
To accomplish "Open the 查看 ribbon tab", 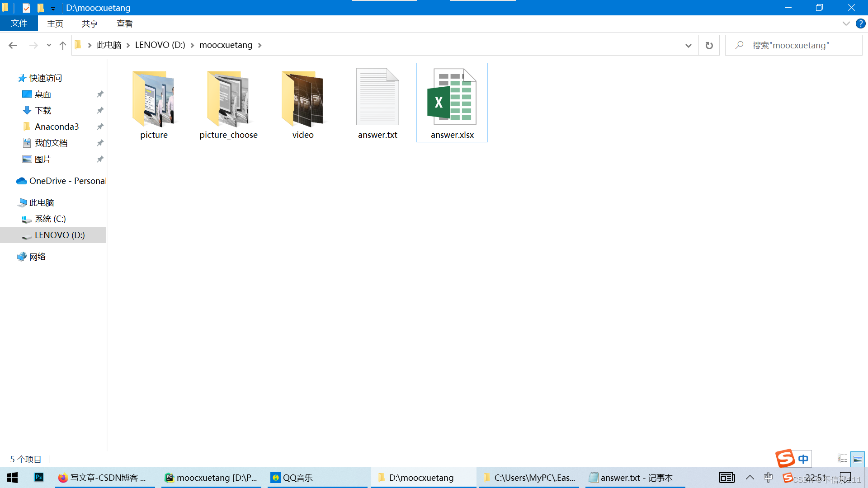I will [x=124, y=23].
